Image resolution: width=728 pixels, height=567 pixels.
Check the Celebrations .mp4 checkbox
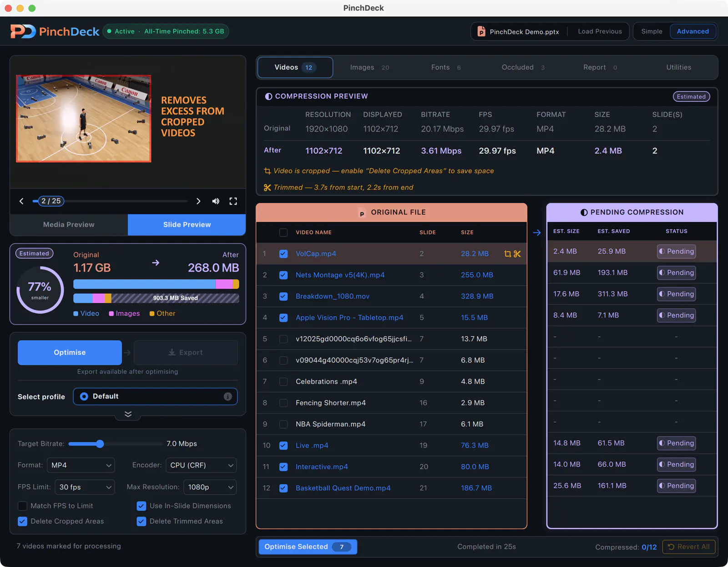(x=283, y=382)
